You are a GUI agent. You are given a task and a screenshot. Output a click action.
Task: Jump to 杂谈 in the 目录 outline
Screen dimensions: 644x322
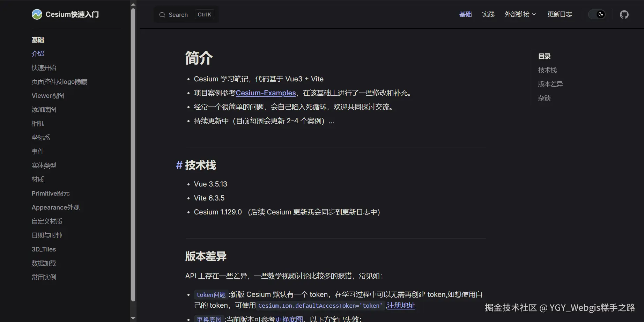pyautogui.click(x=544, y=98)
